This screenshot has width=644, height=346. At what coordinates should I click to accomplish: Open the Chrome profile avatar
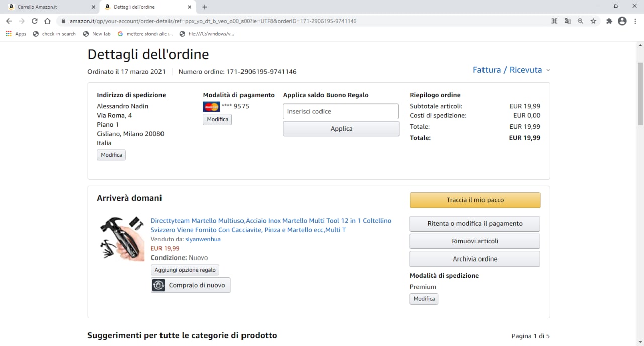[622, 21]
